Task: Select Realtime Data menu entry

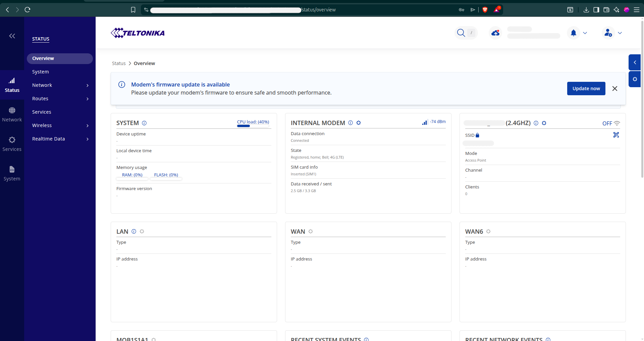Action: click(x=60, y=139)
